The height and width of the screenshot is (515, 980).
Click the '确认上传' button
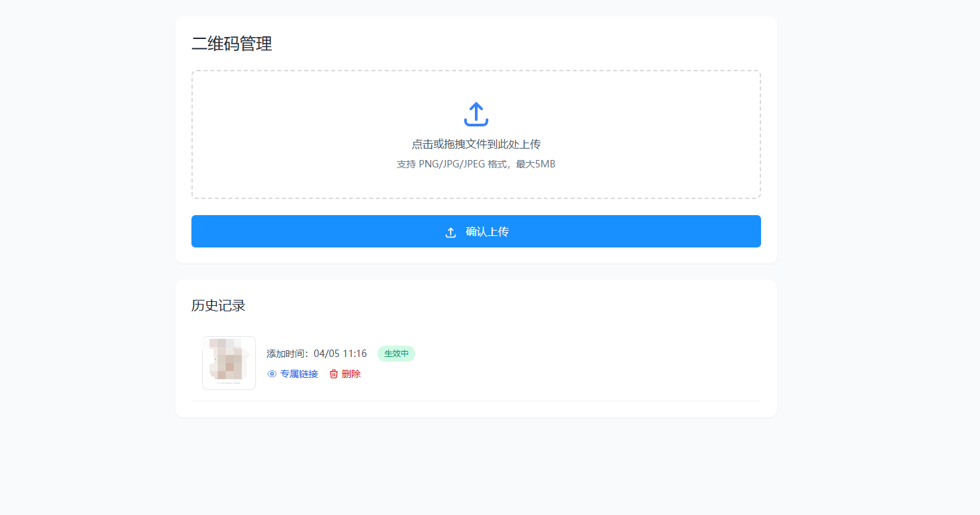coord(476,231)
